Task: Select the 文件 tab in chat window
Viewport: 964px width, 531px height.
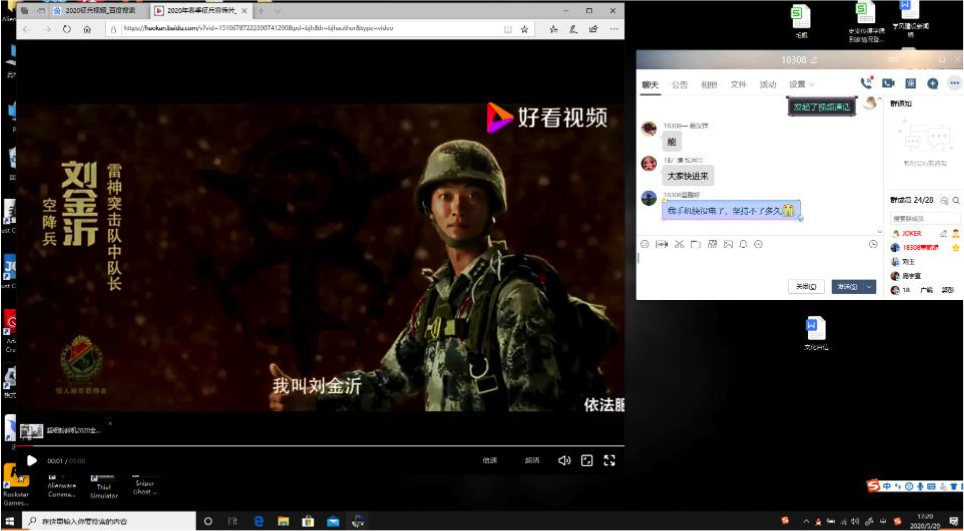Action: click(x=738, y=85)
